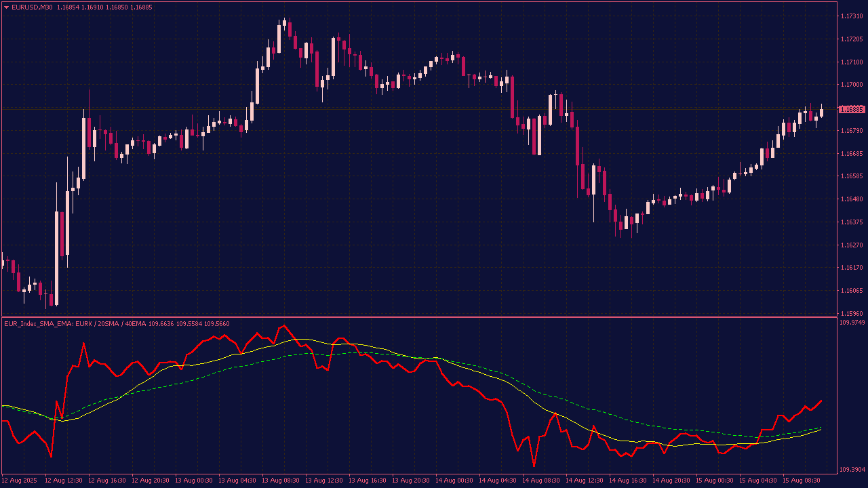Click the 13 Aug 08:30 time label

281,481
